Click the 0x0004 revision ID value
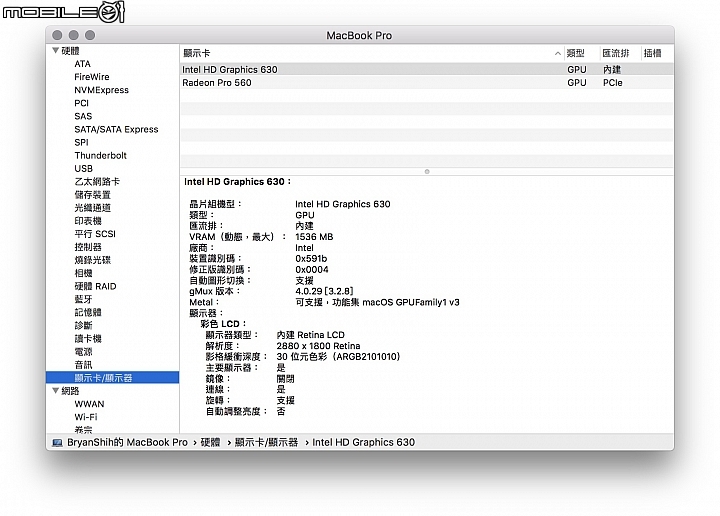Viewport: 720px width, 516px height. coord(312,269)
